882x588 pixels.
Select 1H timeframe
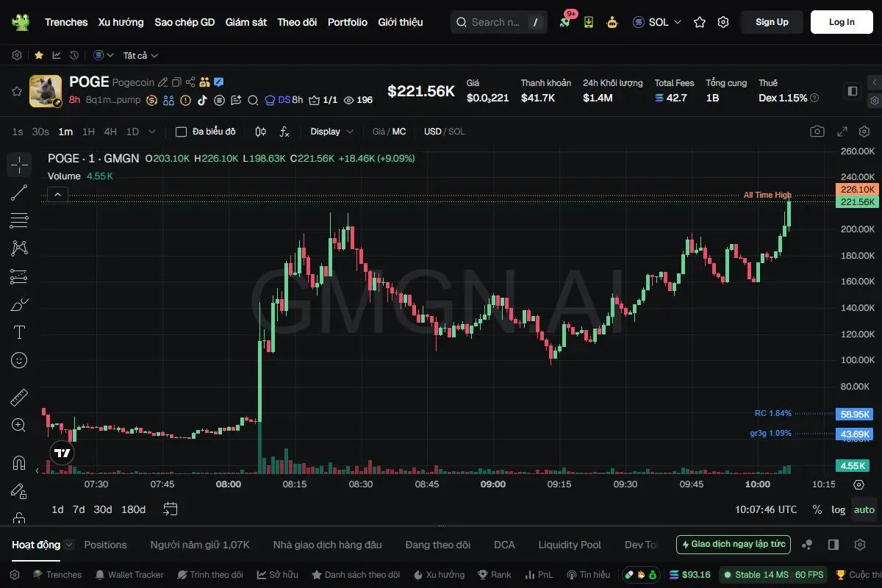click(x=88, y=132)
